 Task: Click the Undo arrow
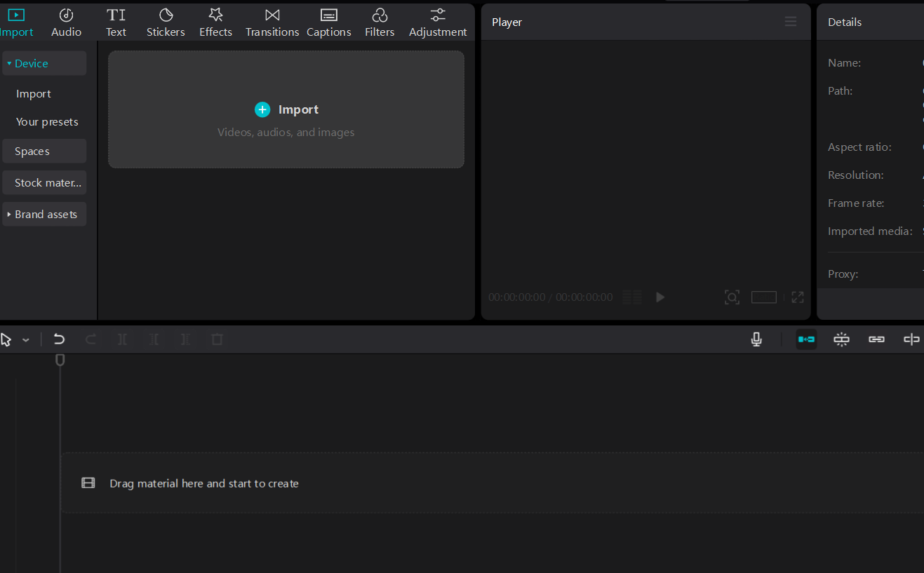(x=60, y=339)
